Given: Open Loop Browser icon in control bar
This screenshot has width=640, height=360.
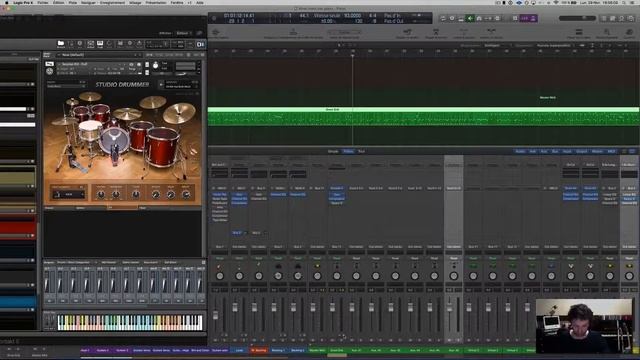Looking at the screenshot, I should click(622, 18).
